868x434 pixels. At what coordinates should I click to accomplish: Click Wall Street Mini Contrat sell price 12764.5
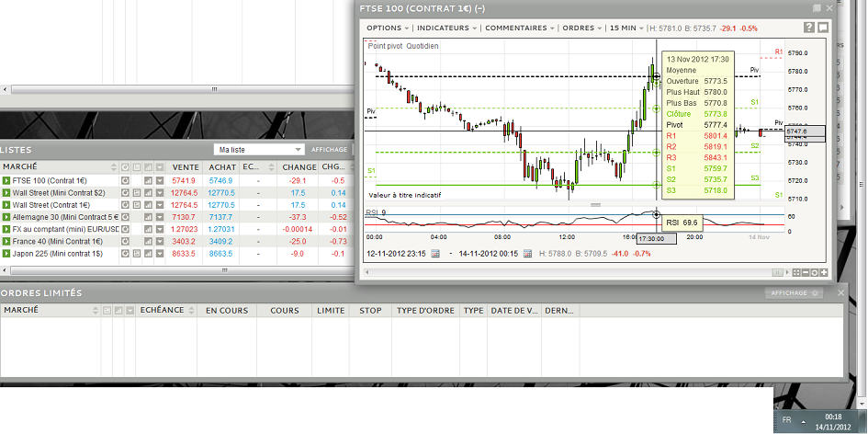(x=184, y=193)
